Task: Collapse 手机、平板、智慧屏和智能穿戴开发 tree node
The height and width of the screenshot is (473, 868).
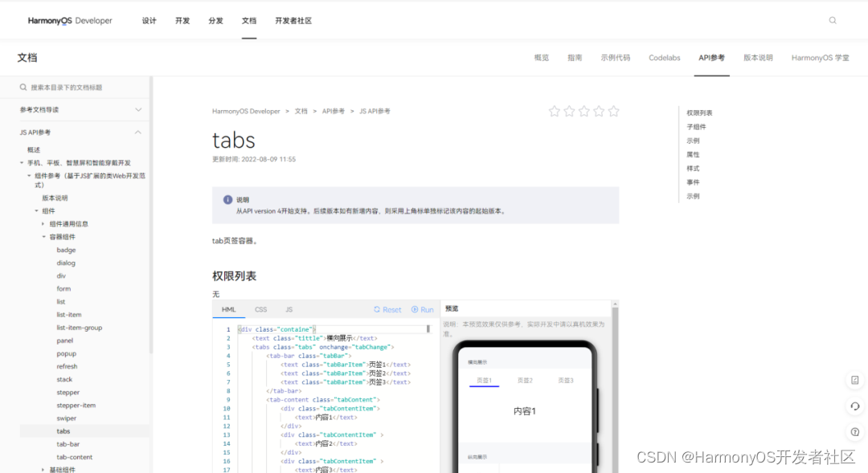Action: tap(22, 163)
